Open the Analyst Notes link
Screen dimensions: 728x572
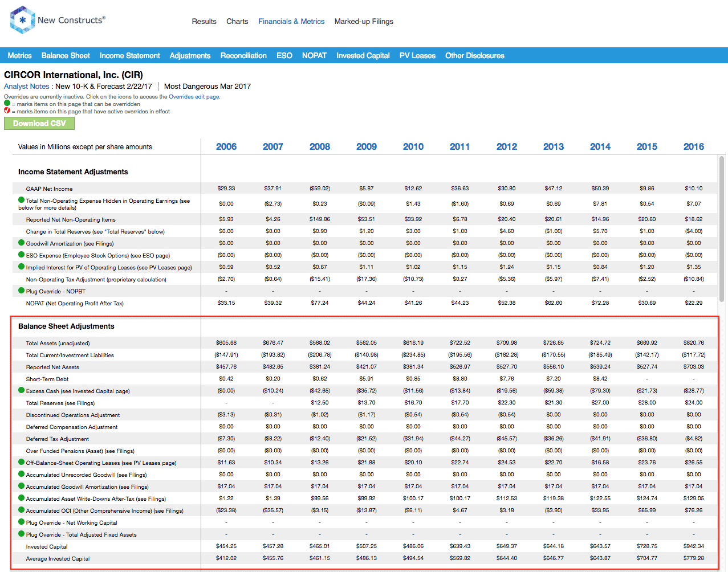coord(27,87)
